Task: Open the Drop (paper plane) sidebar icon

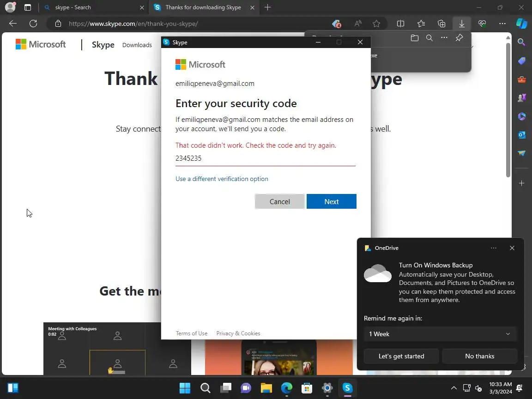Action: 521,153
